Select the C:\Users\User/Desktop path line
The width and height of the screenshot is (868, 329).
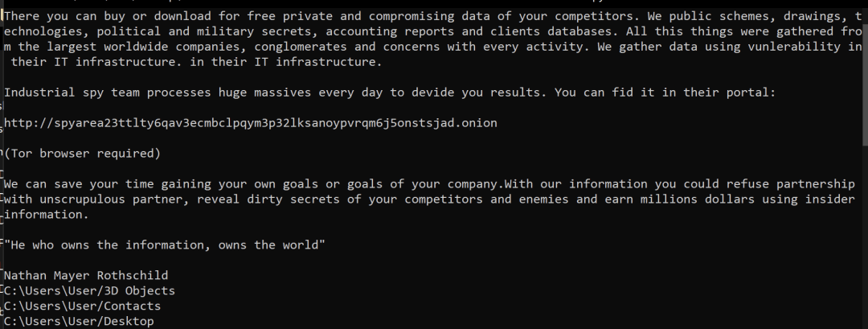click(x=79, y=321)
